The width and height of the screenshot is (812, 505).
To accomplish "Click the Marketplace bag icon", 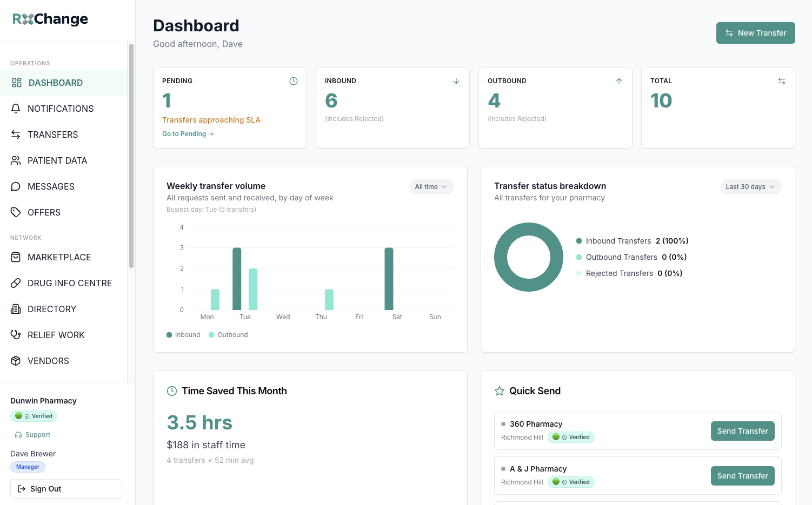I will coord(16,257).
